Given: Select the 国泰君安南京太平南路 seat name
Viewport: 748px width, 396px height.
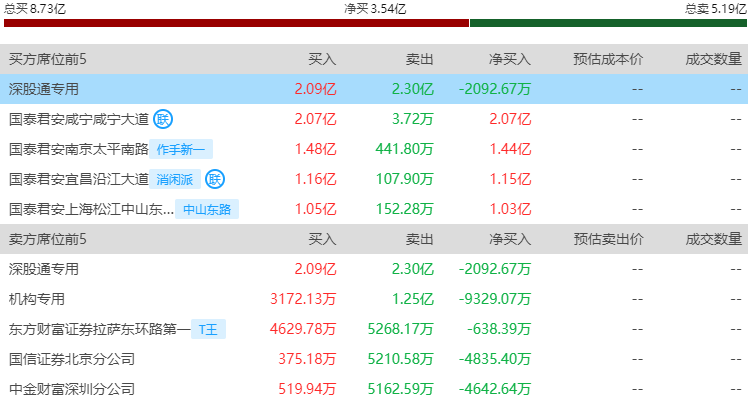Looking at the screenshot, I should [79, 149].
